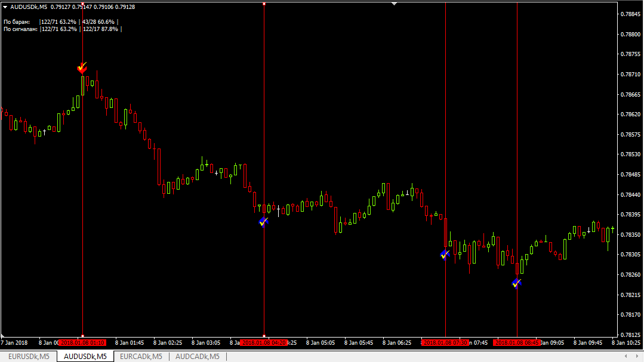The image size is (644, 362).
Task: Click the 2018.01.08 01:10 red time label
Action: click(x=82, y=343)
